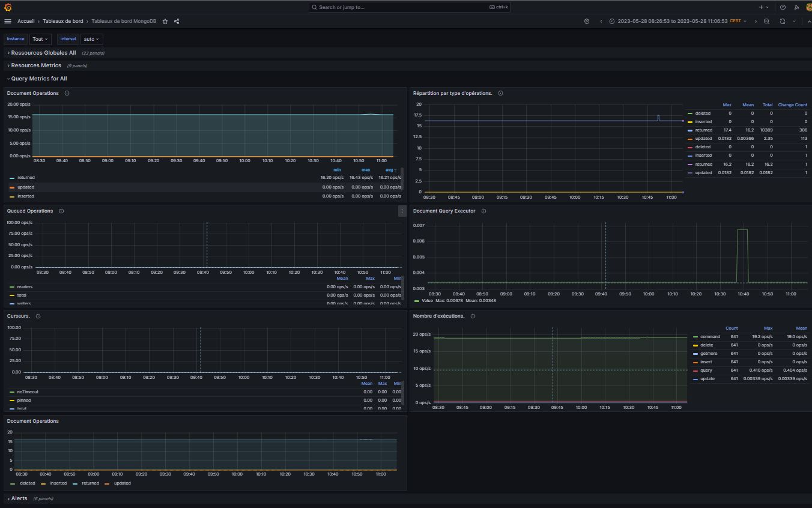Click the Grafana logo home icon

tap(8, 7)
